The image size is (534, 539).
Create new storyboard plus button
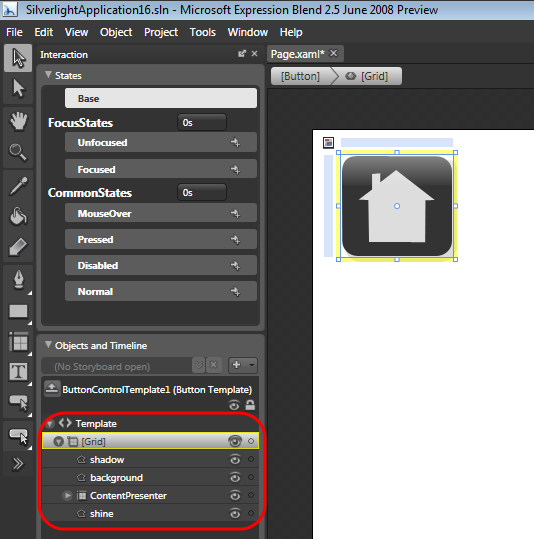click(x=237, y=365)
